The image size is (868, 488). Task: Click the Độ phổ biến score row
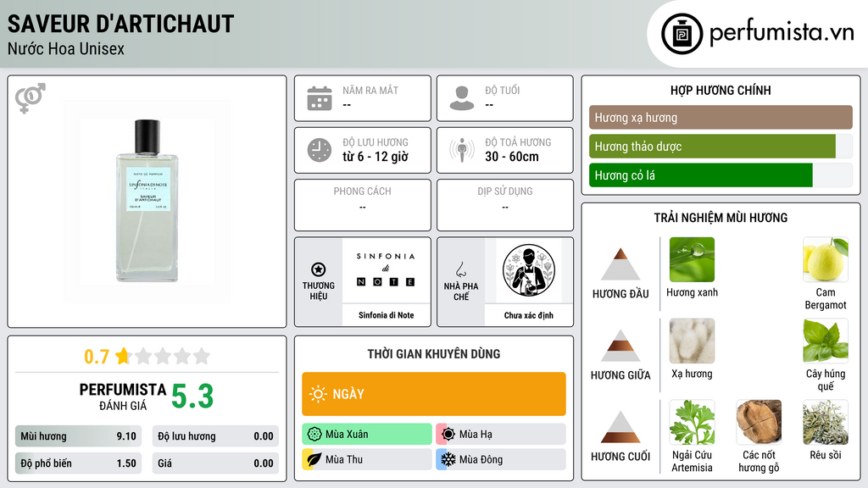(78, 463)
